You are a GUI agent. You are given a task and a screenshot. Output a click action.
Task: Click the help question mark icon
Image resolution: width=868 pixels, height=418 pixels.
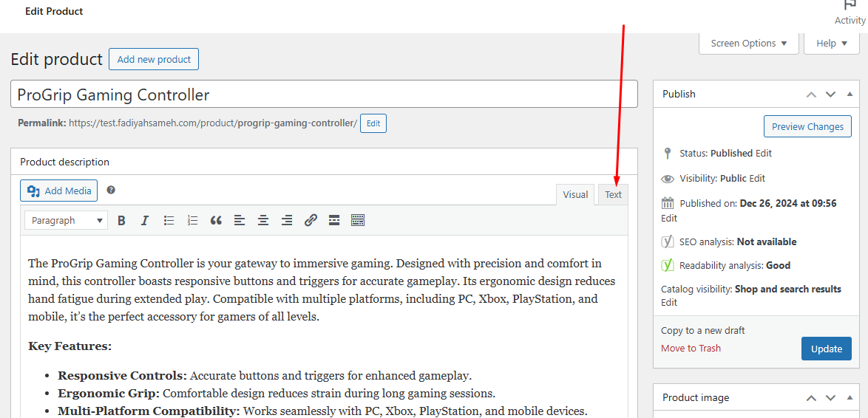(111, 190)
